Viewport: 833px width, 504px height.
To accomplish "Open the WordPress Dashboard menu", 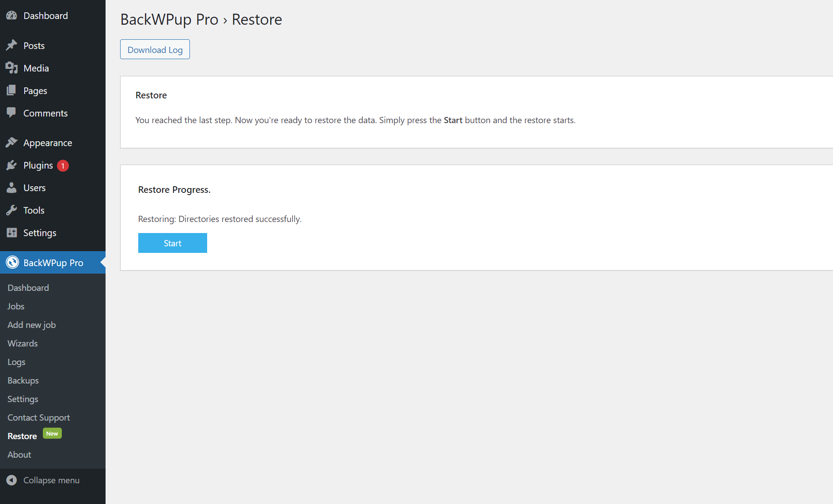I will coord(53,15).
